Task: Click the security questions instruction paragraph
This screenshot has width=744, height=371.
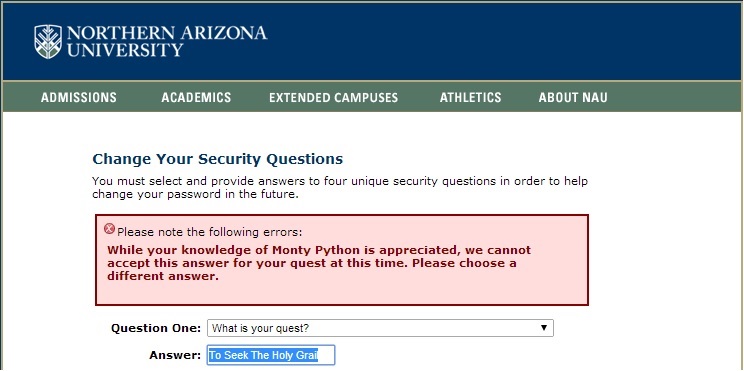Action: 340,187
